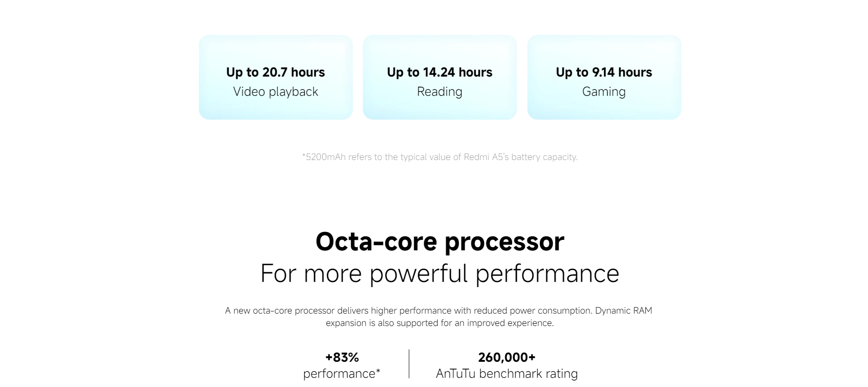
Task: Click the vertical divider between stats
Action: pos(409,364)
